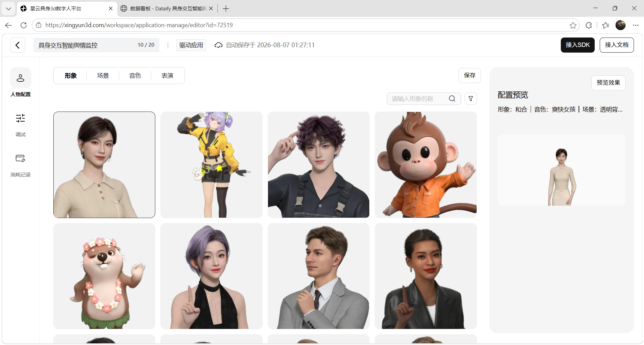Bookmark this page with star icon

573,25
